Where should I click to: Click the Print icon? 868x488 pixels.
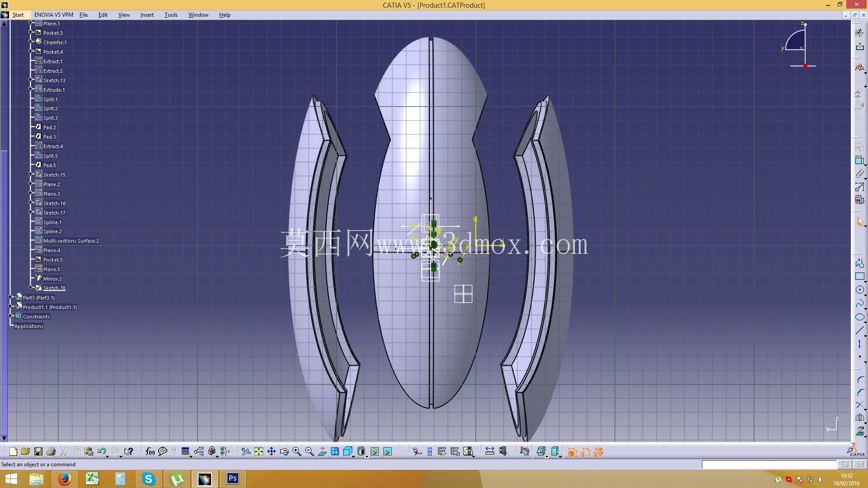click(x=51, y=451)
